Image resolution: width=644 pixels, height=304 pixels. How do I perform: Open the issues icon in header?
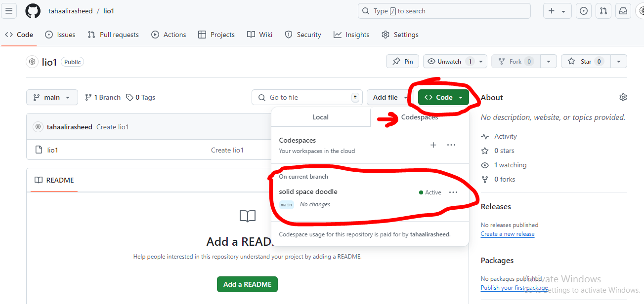[584, 11]
